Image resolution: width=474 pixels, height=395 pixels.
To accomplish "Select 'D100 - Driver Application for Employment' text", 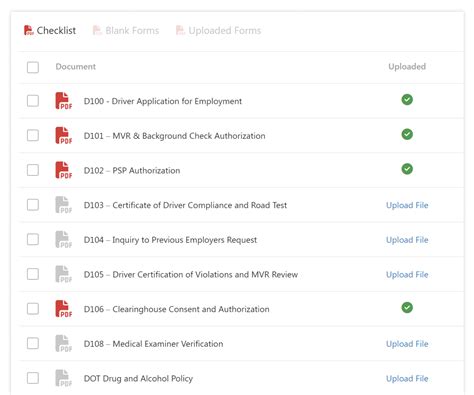I will click(163, 101).
